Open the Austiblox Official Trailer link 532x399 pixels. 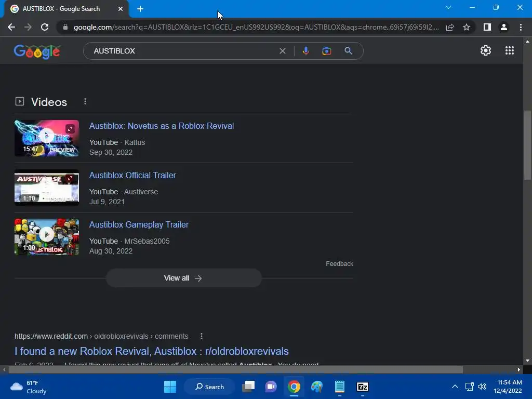132,176
